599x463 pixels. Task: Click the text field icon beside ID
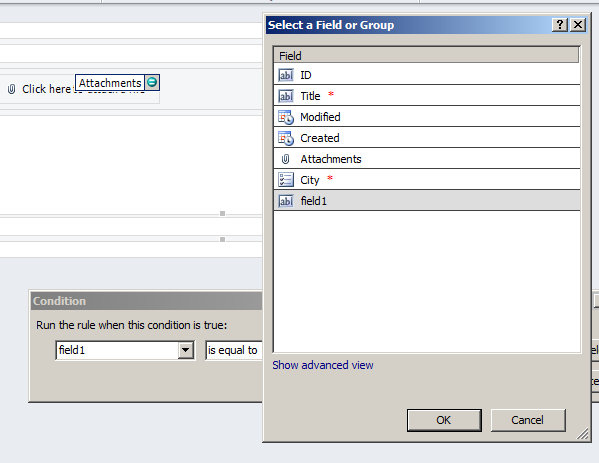click(x=285, y=75)
